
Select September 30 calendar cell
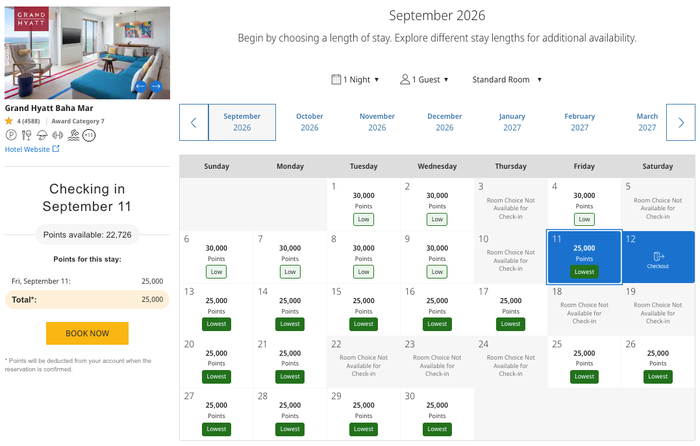(x=437, y=414)
